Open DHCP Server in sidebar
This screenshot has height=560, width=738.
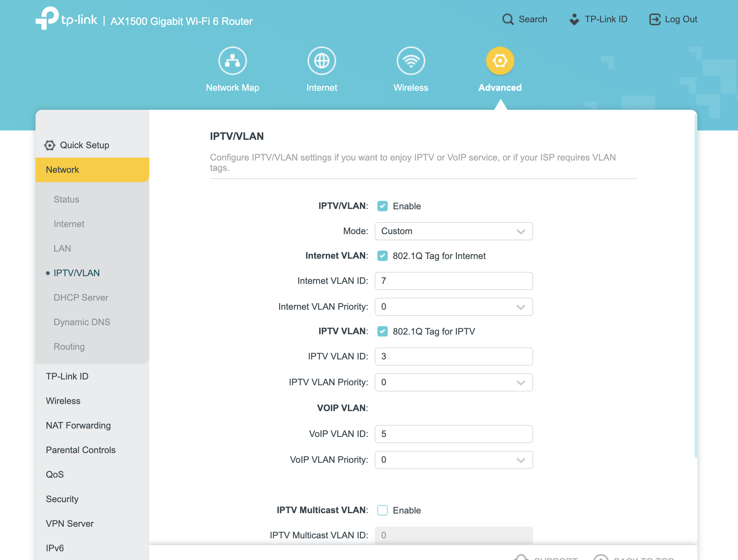point(81,297)
